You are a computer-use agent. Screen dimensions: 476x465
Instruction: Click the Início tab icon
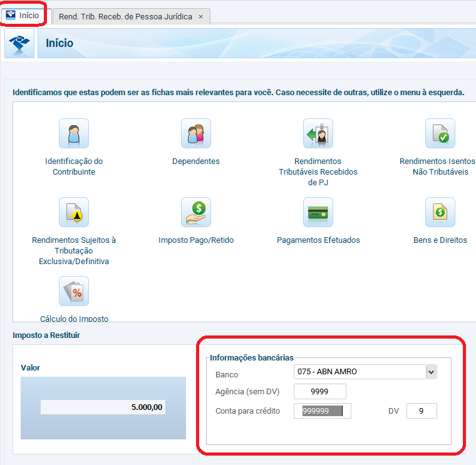11,14
